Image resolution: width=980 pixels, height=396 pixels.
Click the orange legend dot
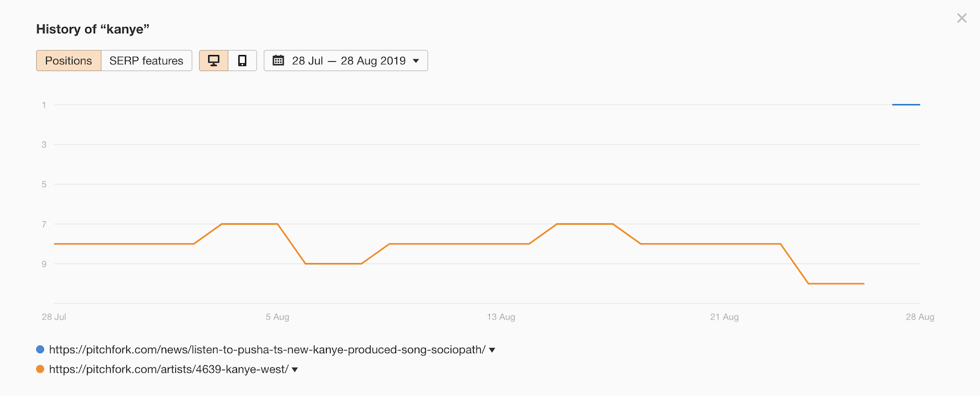[40, 369]
